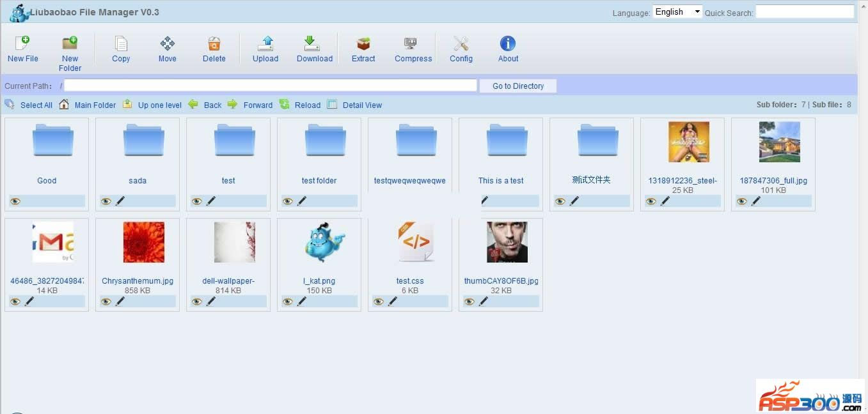Viewport: 868px width, 414px height.
Task: Select the Move tool icon
Action: tap(167, 43)
